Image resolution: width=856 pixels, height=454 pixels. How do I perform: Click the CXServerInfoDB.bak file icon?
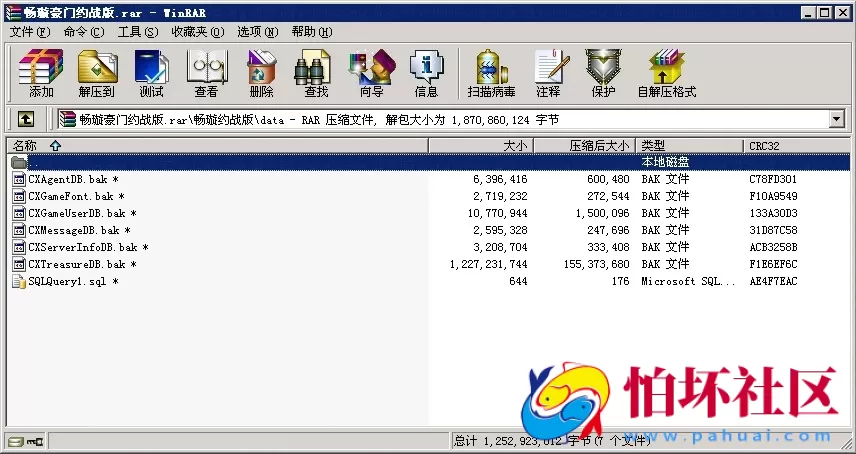pyautogui.click(x=19, y=247)
